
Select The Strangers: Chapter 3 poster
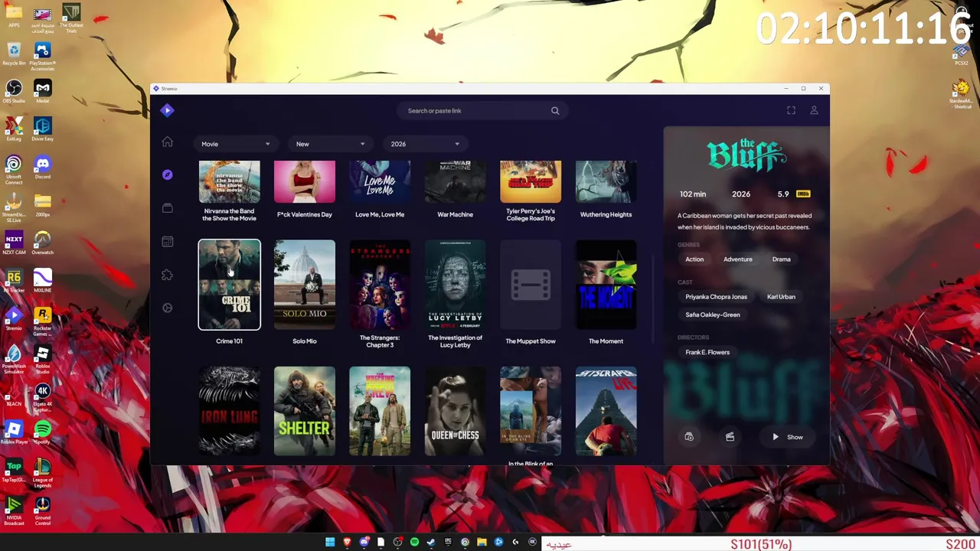tap(380, 285)
